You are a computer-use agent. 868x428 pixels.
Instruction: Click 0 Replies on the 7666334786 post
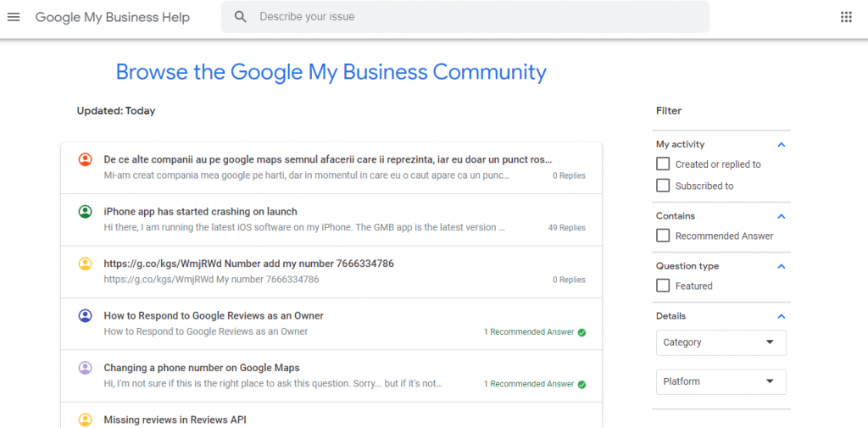pos(569,280)
